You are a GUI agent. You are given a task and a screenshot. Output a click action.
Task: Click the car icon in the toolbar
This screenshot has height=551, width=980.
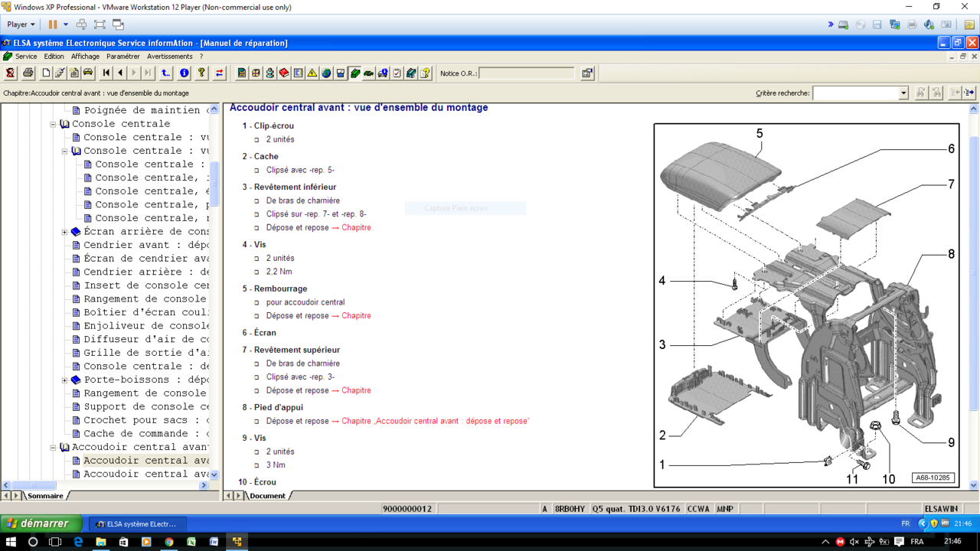90,73
